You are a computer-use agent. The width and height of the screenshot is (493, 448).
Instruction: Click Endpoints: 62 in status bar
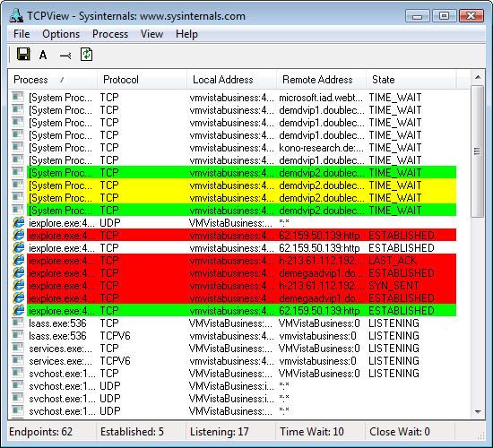41,432
